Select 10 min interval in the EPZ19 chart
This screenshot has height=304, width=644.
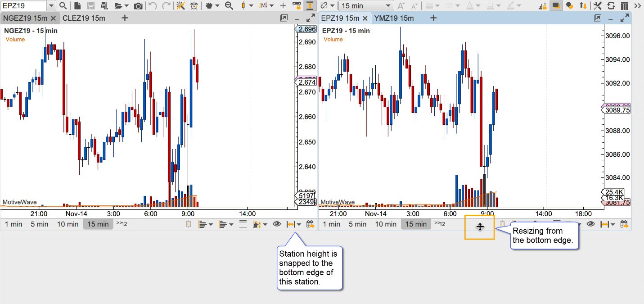pos(386,224)
